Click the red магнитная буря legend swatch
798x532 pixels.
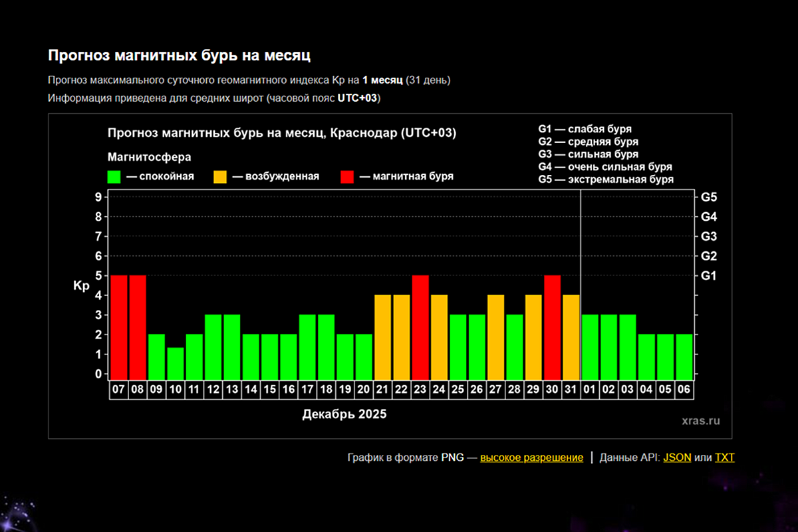point(347,177)
